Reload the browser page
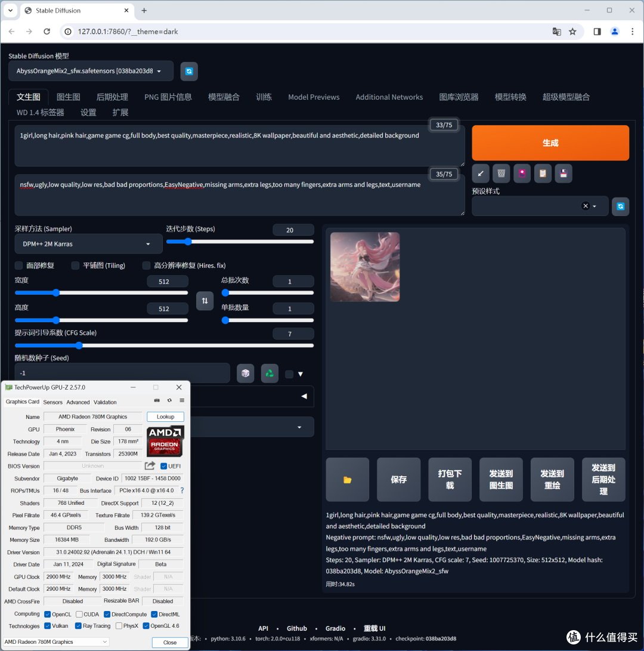Screen dimensions: 644x651 coord(47,32)
